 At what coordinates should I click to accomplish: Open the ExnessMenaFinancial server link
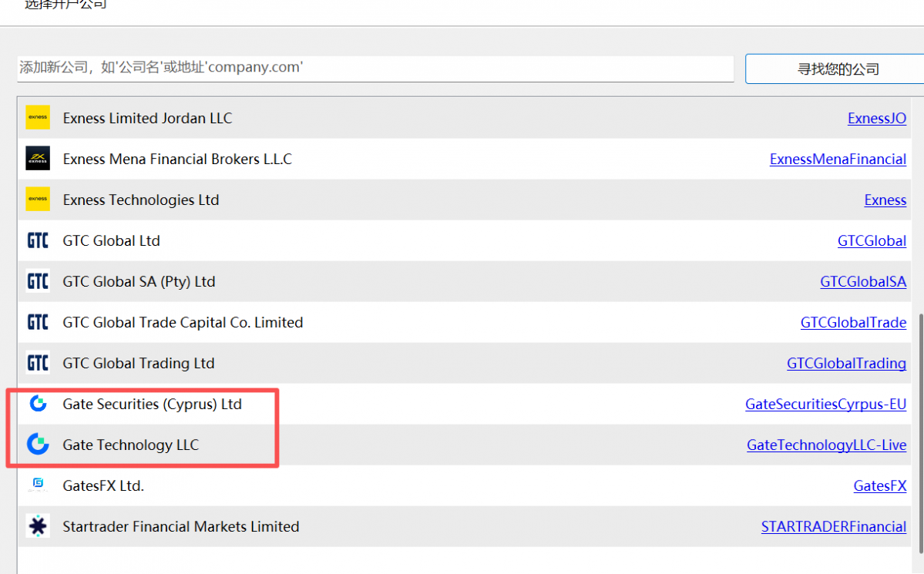pyautogui.click(x=838, y=159)
